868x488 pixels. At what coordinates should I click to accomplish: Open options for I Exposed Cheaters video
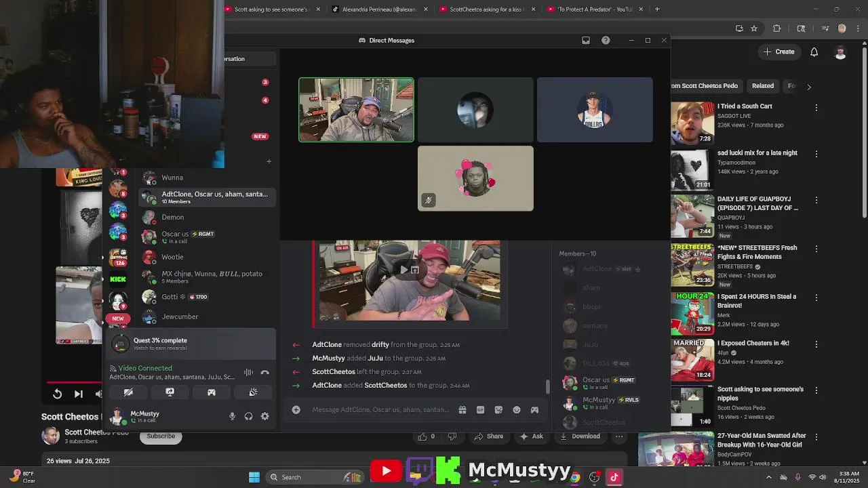coord(816,344)
